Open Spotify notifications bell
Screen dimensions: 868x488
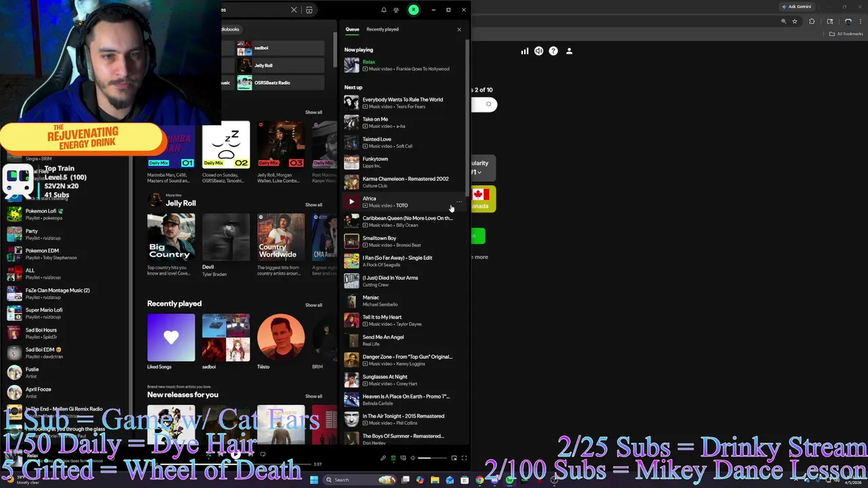[384, 10]
